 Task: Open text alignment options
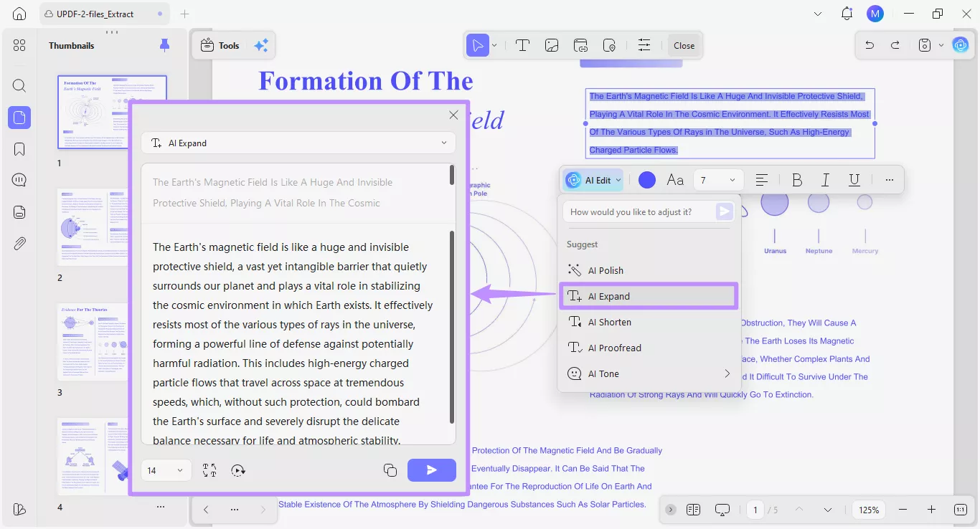tap(762, 180)
